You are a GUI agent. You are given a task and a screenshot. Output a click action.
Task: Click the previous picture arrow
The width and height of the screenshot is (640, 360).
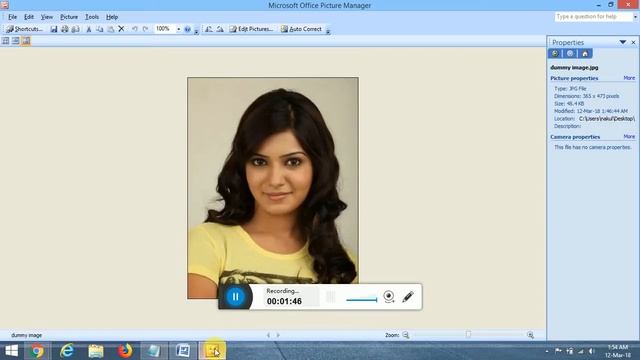point(268,335)
